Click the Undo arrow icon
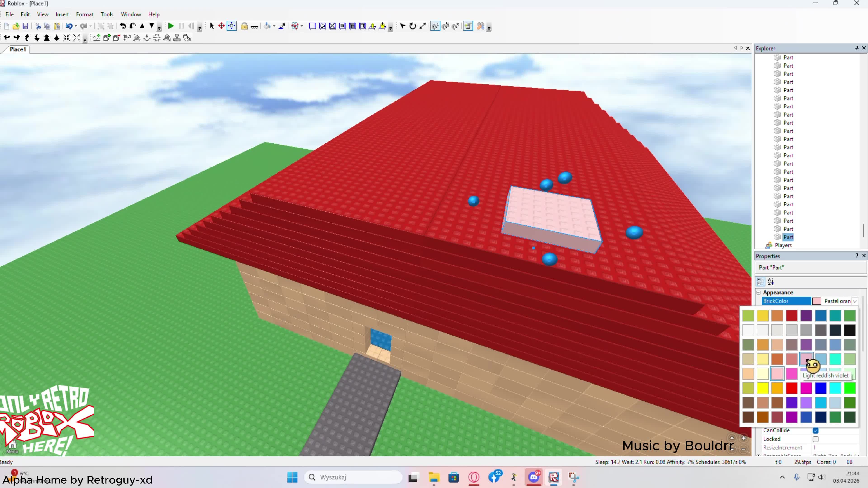 coord(69,26)
